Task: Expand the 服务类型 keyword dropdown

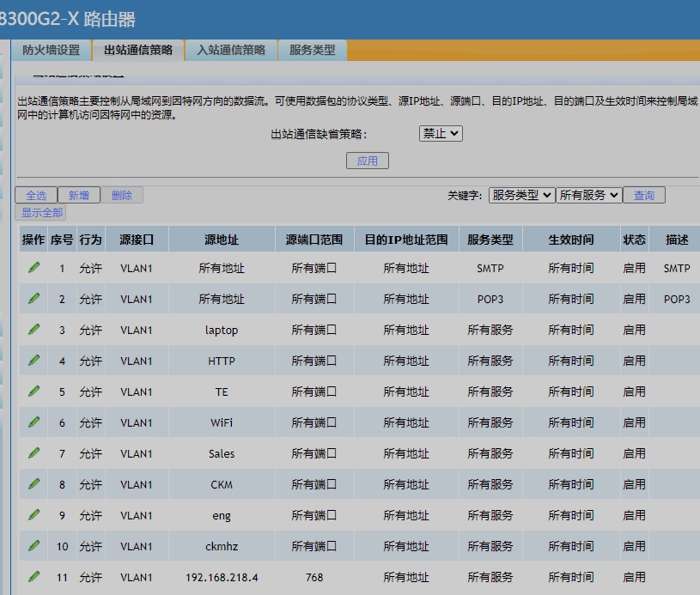Action: click(521, 196)
